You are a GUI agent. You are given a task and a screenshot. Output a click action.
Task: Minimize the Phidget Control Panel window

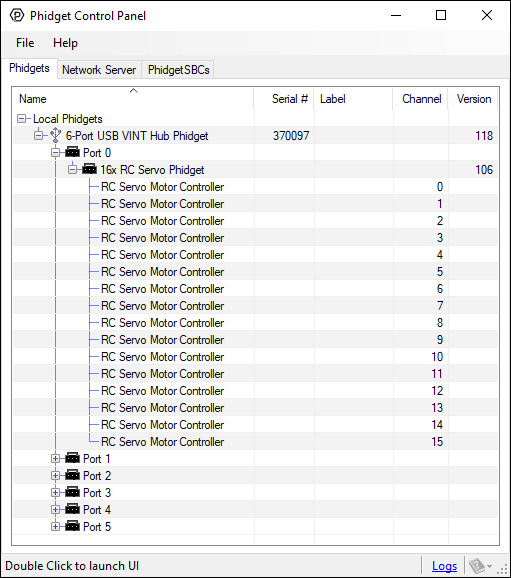(x=396, y=15)
